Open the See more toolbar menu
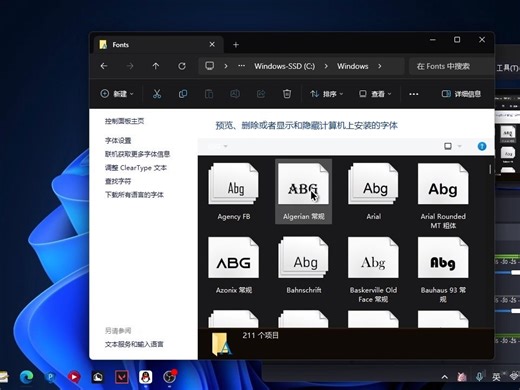 pyautogui.click(x=414, y=94)
